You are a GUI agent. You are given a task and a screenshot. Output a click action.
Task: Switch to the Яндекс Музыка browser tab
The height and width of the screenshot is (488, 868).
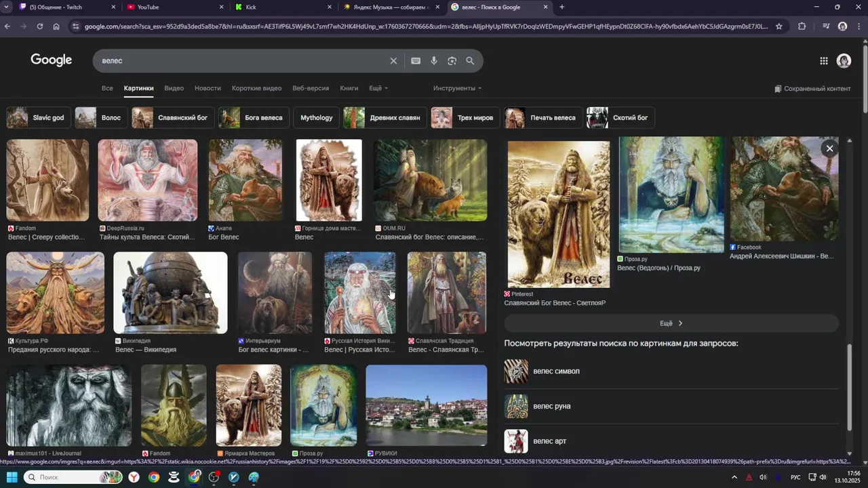pyautogui.click(x=390, y=7)
